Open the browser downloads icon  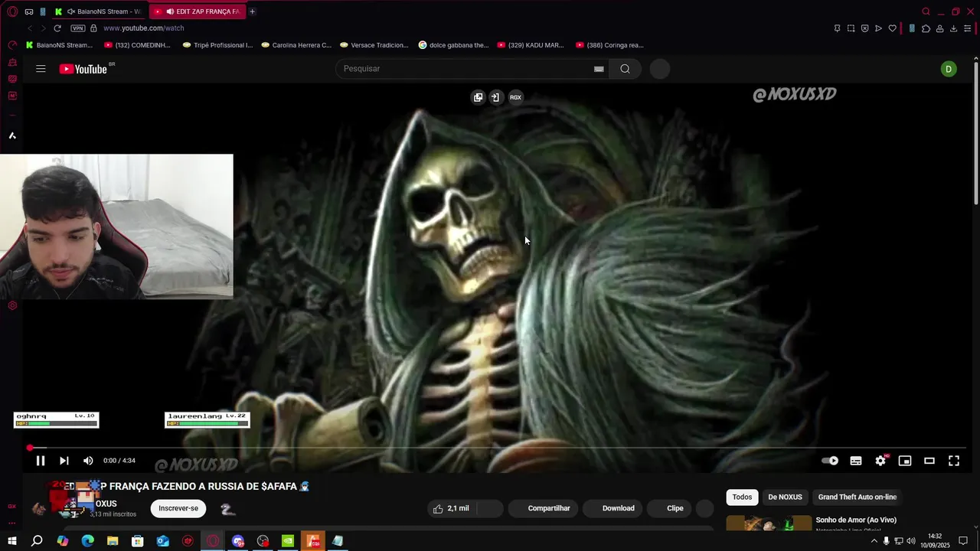[x=953, y=28]
